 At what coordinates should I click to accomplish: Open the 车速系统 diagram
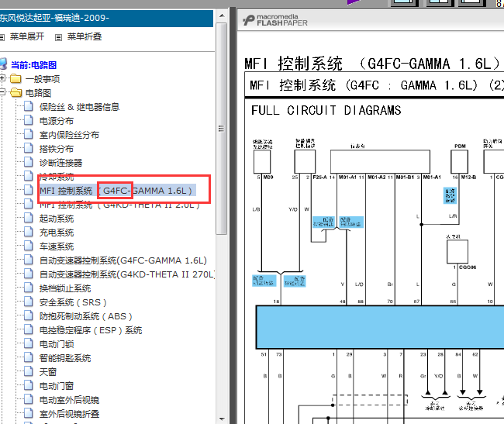pyautogui.click(x=57, y=246)
